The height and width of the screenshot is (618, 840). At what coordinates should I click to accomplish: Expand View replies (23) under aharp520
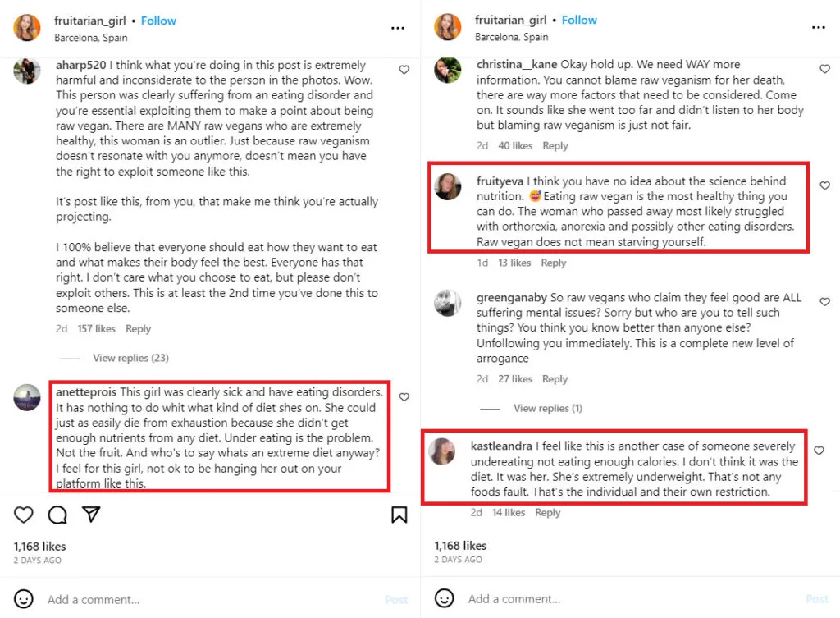click(130, 358)
